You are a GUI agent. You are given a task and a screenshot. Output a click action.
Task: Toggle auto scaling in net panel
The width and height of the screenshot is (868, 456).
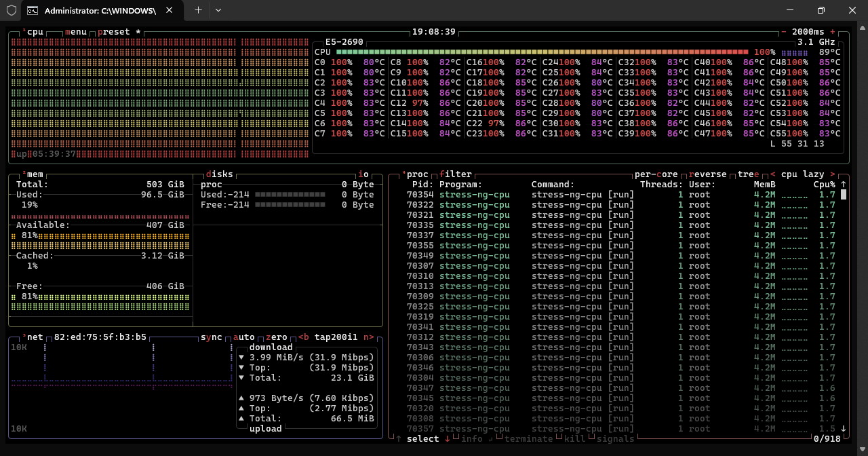click(x=244, y=337)
